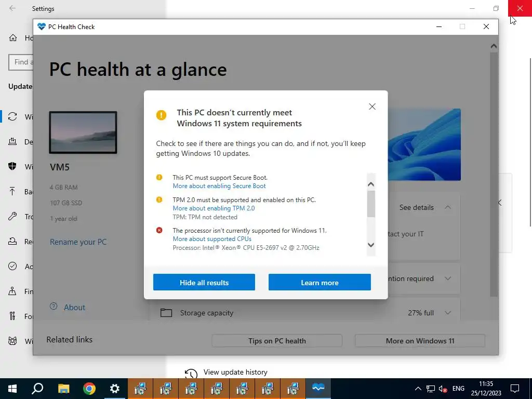Select Recovery icon in Settings sidebar
The height and width of the screenshot is (399, 532).
click(x=12, y=241)
